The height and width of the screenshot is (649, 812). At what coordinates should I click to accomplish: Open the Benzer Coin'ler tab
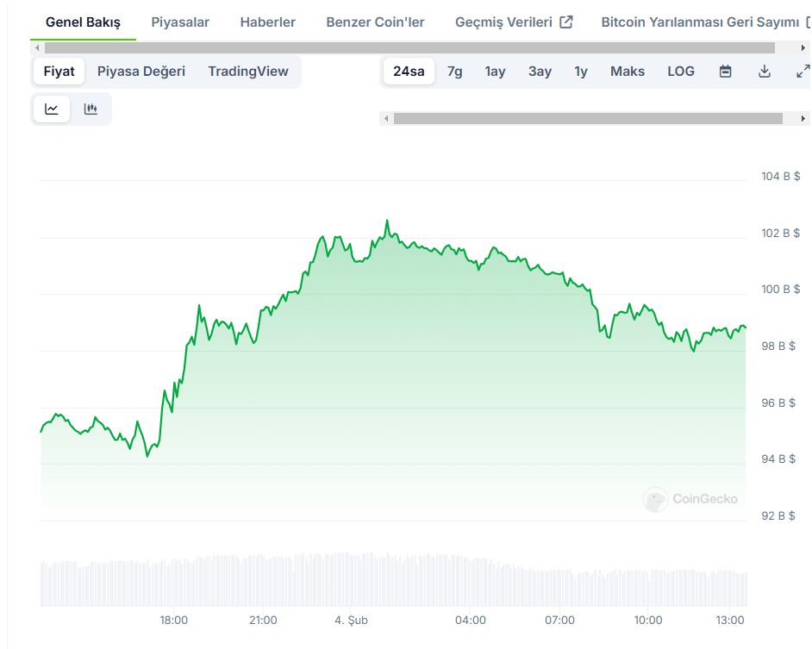pos(375,22)
